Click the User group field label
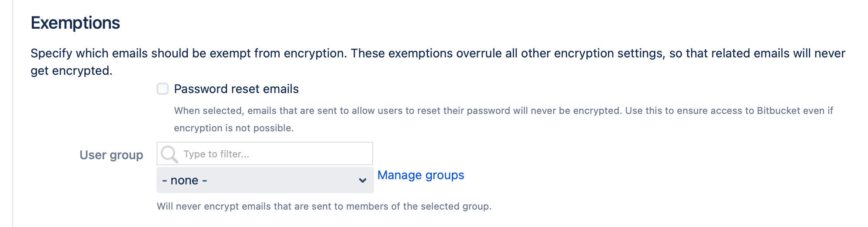 tap(111, 155)
